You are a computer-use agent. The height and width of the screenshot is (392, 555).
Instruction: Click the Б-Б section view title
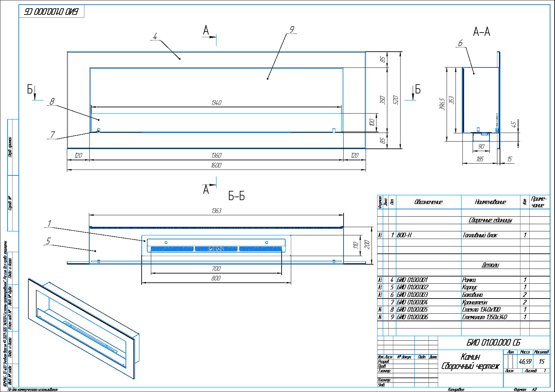(236, 196)
